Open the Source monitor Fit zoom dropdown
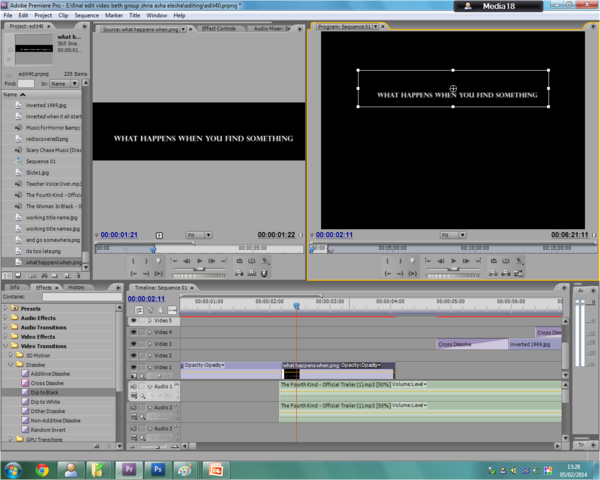Viewport: 600px width, 480px height. pyautogui.click(x=199, y=235)
